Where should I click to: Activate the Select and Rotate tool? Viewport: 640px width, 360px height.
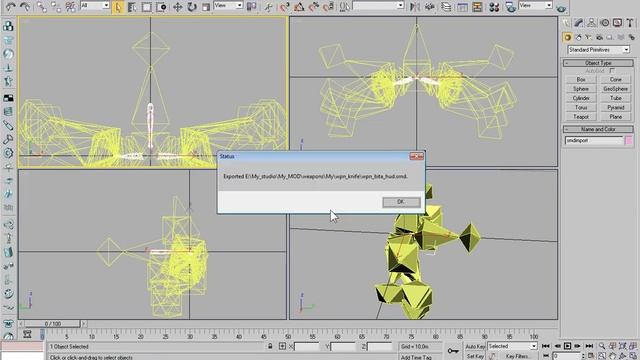192,7
